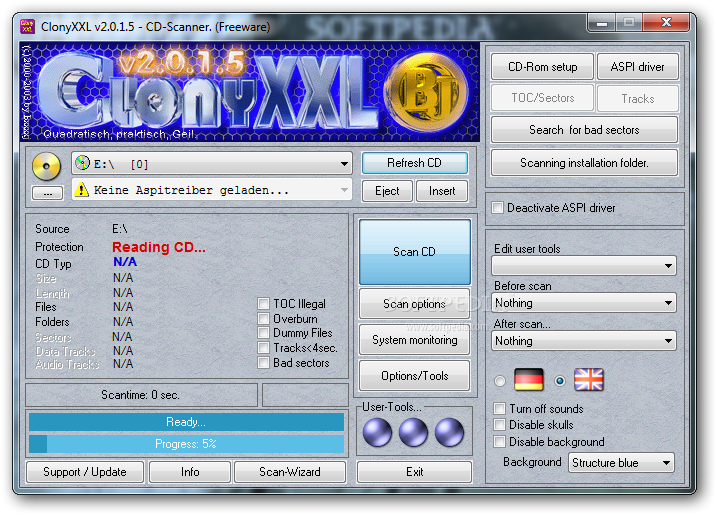Image resolution: width=717 pixels, height=515 pixels.
Task: Check Disable background option
Action: pyautogui.click(x=500, y=442)
